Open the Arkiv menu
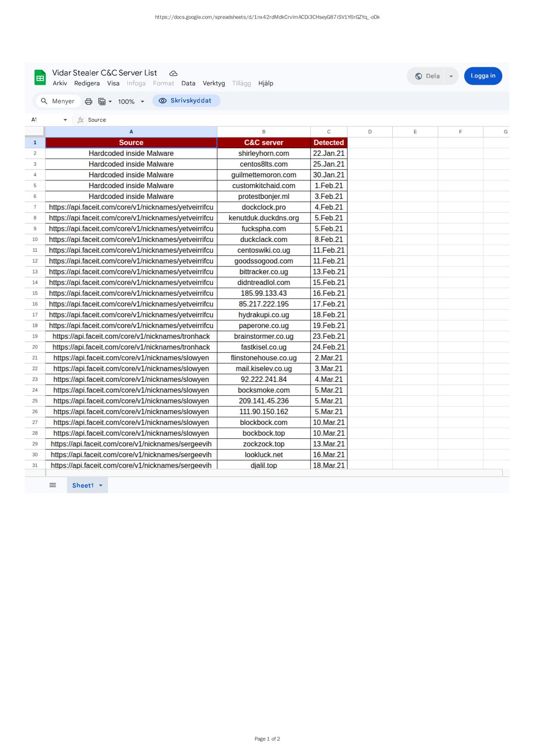The image size is (535, 756). click(x=60, y=84)
